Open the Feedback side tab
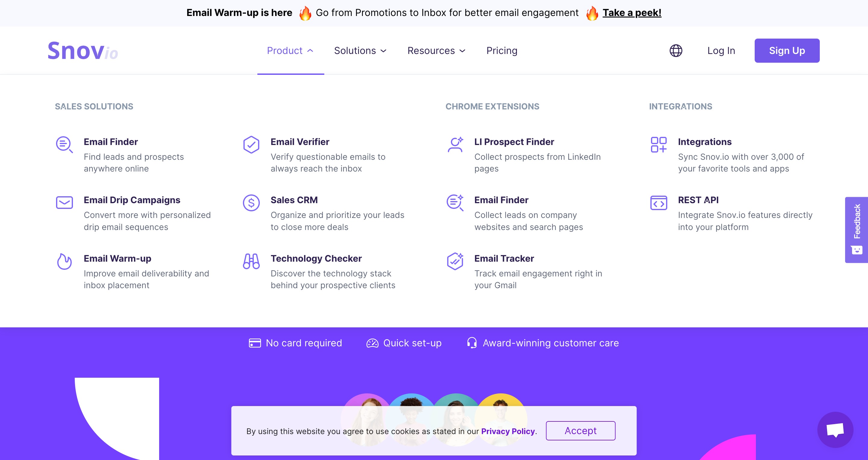The height and width of the screenshot is (460, 868). 856,230
